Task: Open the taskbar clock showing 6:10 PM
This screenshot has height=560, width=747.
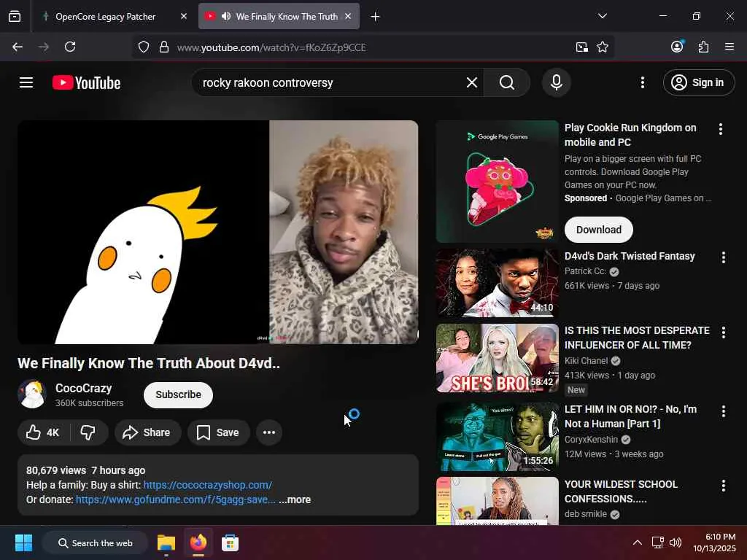Action: tap(714, 542)
